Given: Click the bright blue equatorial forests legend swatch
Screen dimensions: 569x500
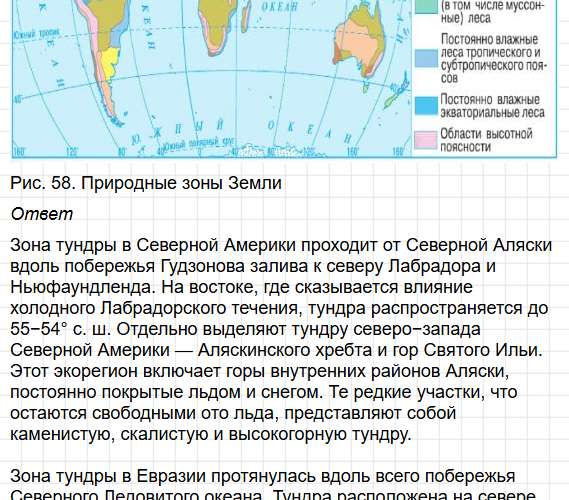Looking at the screenshot, I should 426,106.
